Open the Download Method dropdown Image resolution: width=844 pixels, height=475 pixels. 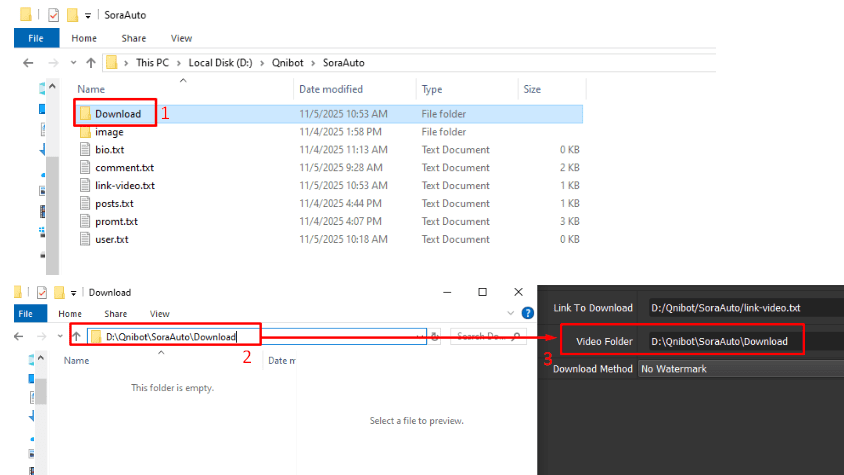point(741,369)
